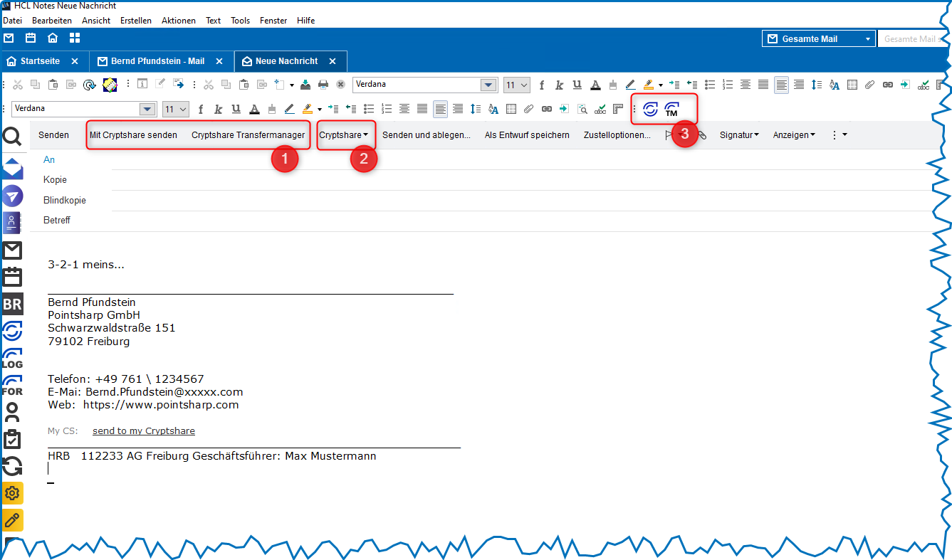The width and height of the screenshot is (952, 560).
Task: Toggle bulleted list in the second toolbar row
Action: coord(369,109)
